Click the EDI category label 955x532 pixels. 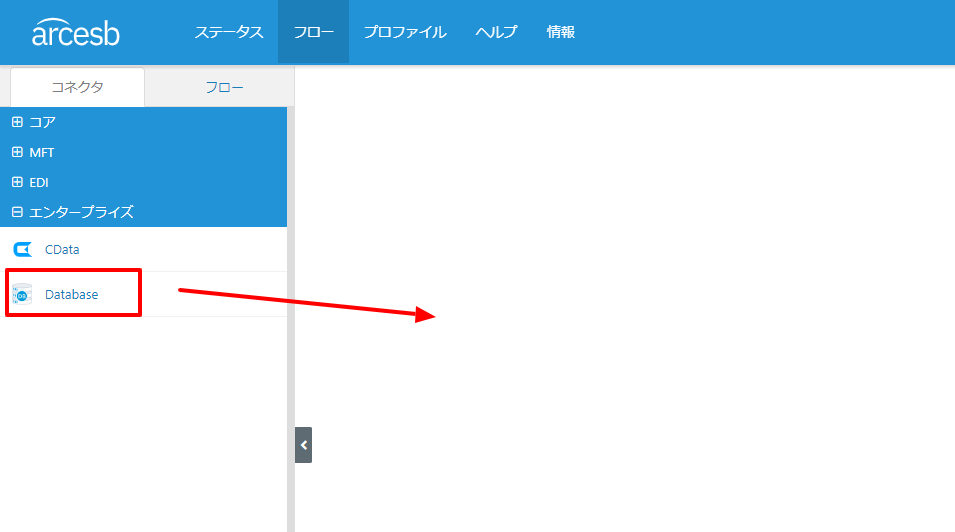click(x=39, y=182)
